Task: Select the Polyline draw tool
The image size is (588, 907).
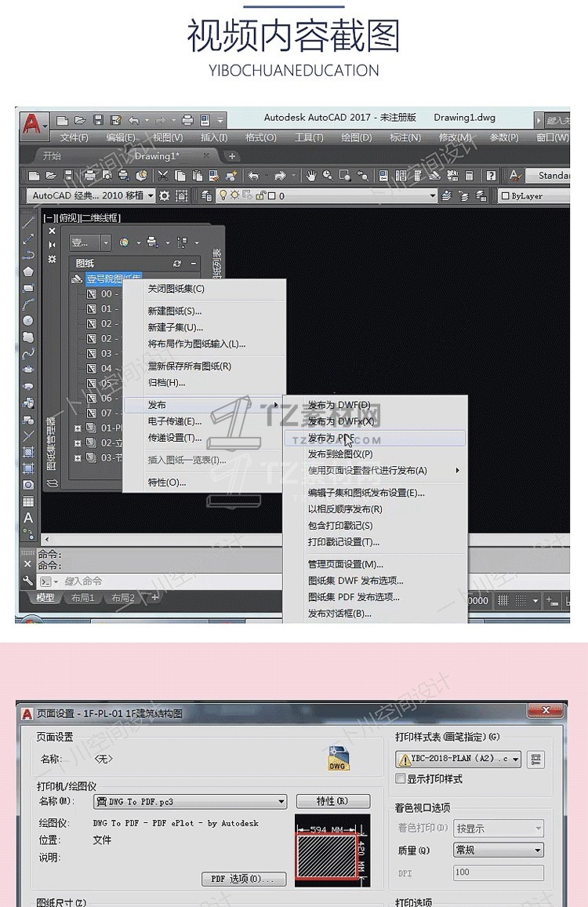Action: [x=27, y=255]
